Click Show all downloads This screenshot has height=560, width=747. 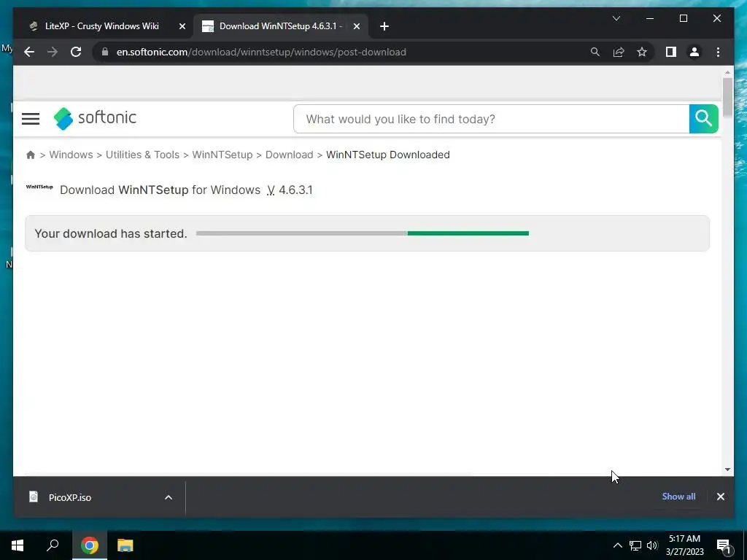[678, 496]
